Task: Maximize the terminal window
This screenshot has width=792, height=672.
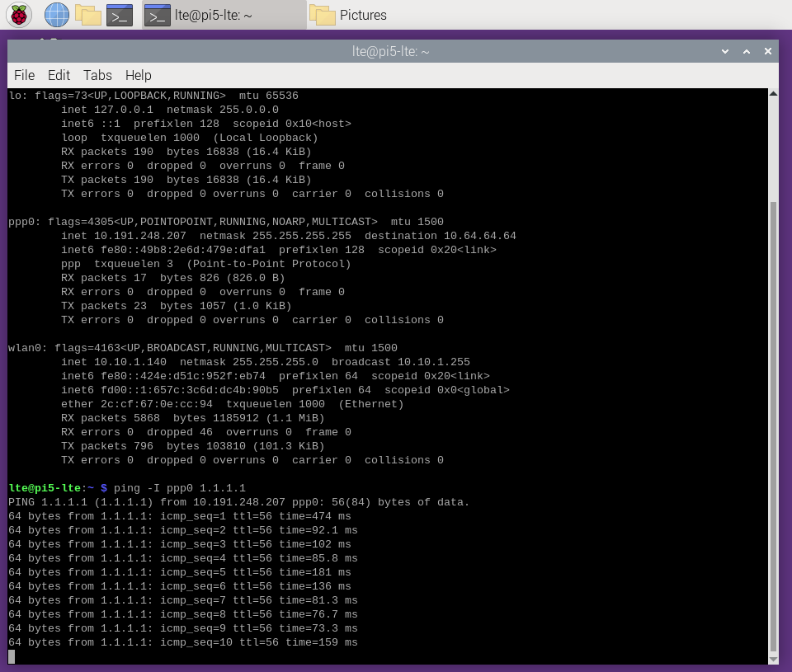Action: point(747,51)
